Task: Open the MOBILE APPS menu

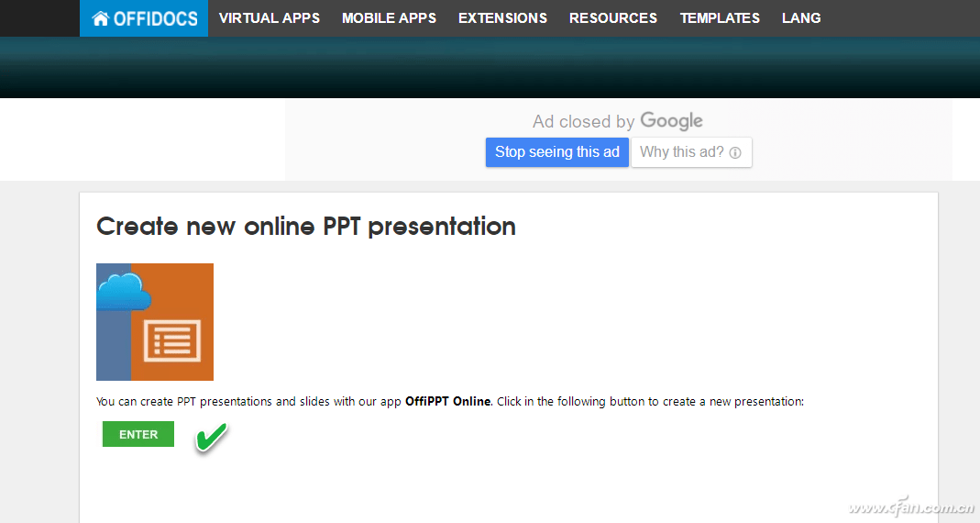Action: (x=389, y=18)
